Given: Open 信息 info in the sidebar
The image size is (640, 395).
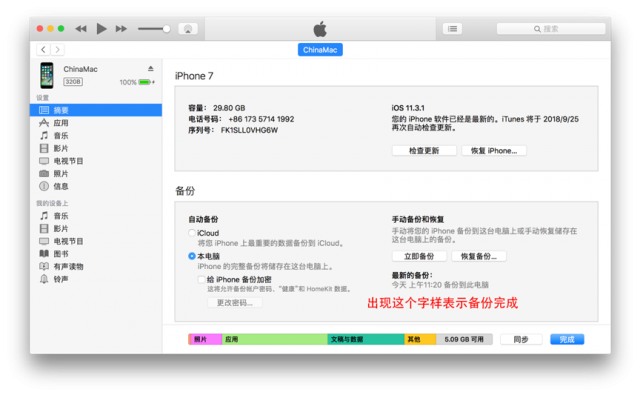Looking at the screenshot, I should point(96,186).
